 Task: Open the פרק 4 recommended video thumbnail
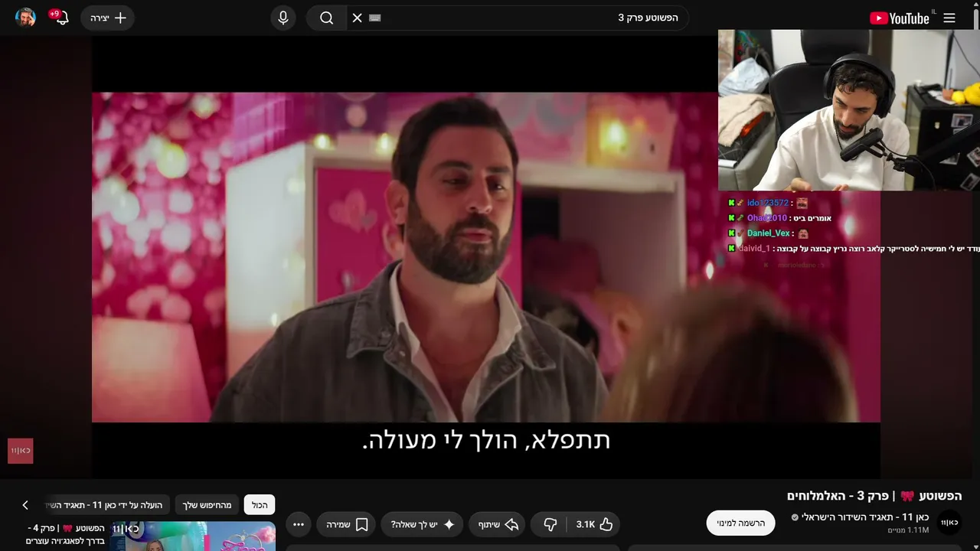tap(193, 536)
